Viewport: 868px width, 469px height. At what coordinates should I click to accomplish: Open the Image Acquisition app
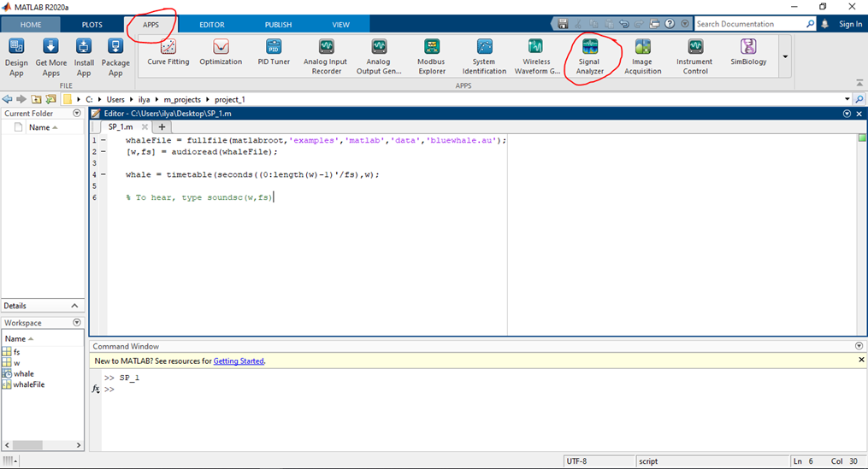[x=643, y=57]
